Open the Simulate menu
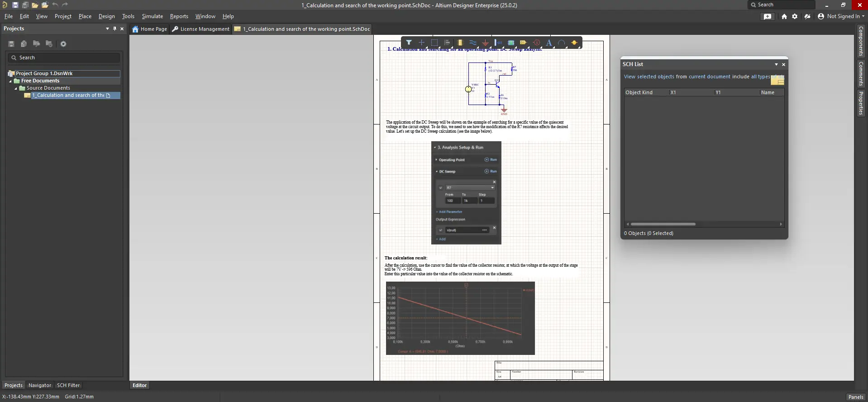Viewport: 868px width, 402px height. tap(152, 16)
